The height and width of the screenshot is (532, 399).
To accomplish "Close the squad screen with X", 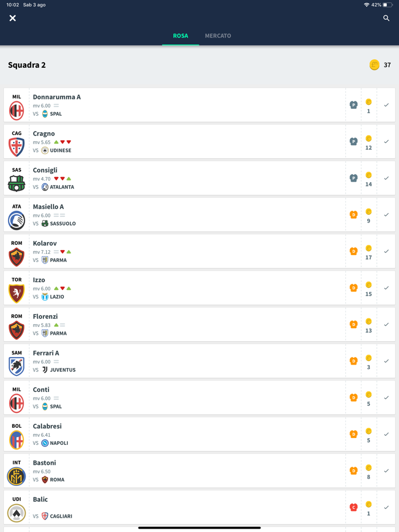I will pyautogui.click(x=13, y=18).
